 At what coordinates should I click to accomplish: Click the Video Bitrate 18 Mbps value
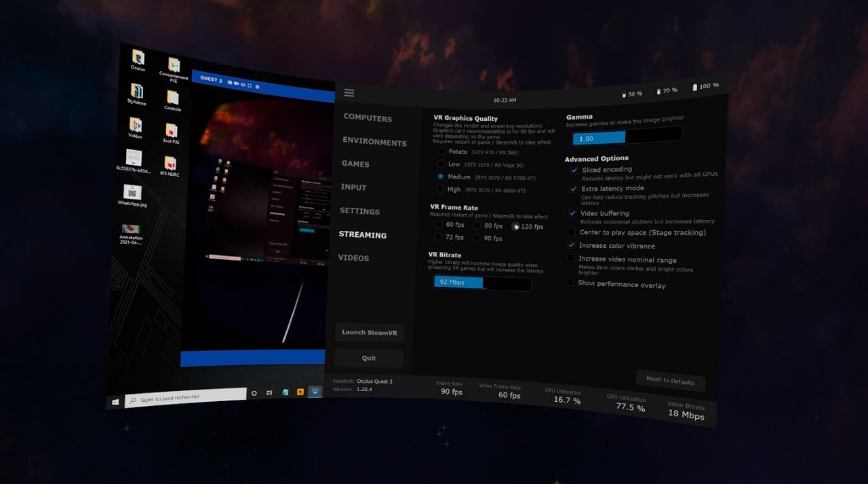pos(686,415)
